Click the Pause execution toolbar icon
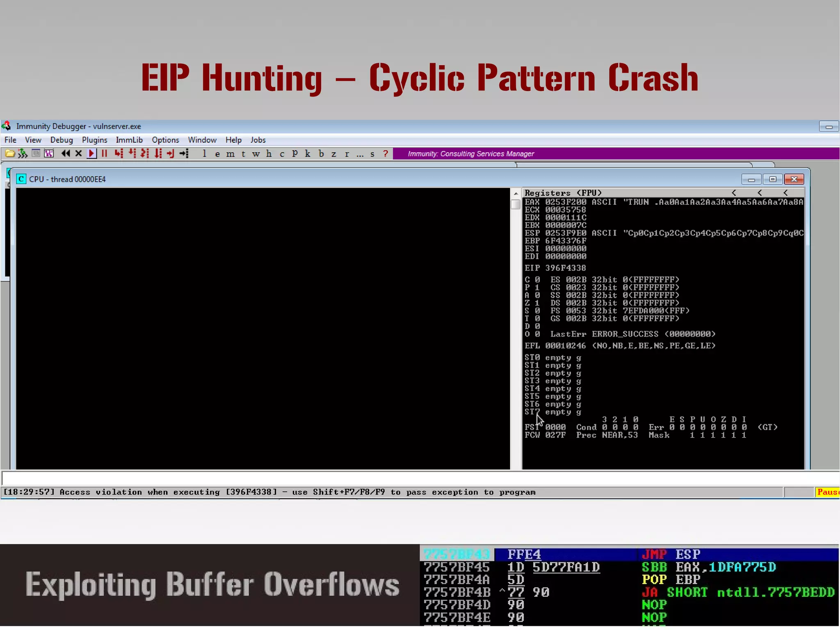Viewport: 840px width, 630px height. (x=105, y=154)
